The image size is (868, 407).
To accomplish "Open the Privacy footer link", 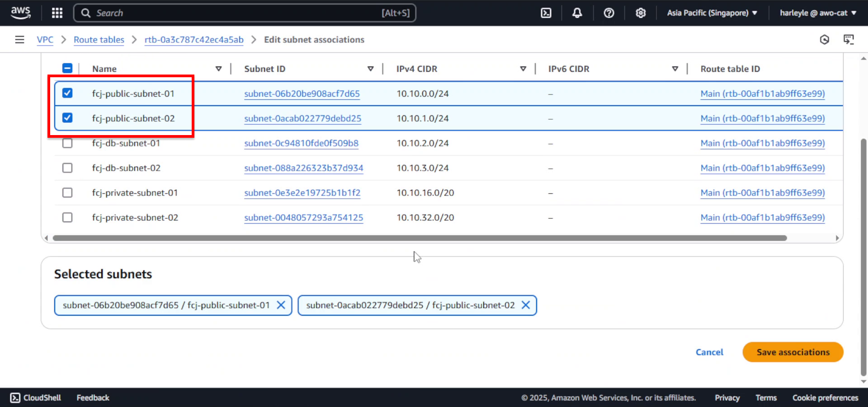I will pos(727,398).
